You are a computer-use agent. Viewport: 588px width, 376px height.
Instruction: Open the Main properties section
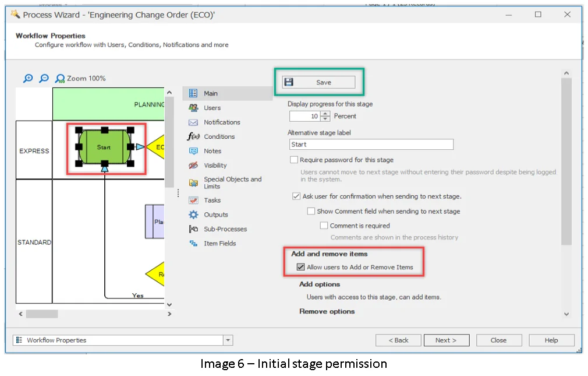[x=228, y=93]
